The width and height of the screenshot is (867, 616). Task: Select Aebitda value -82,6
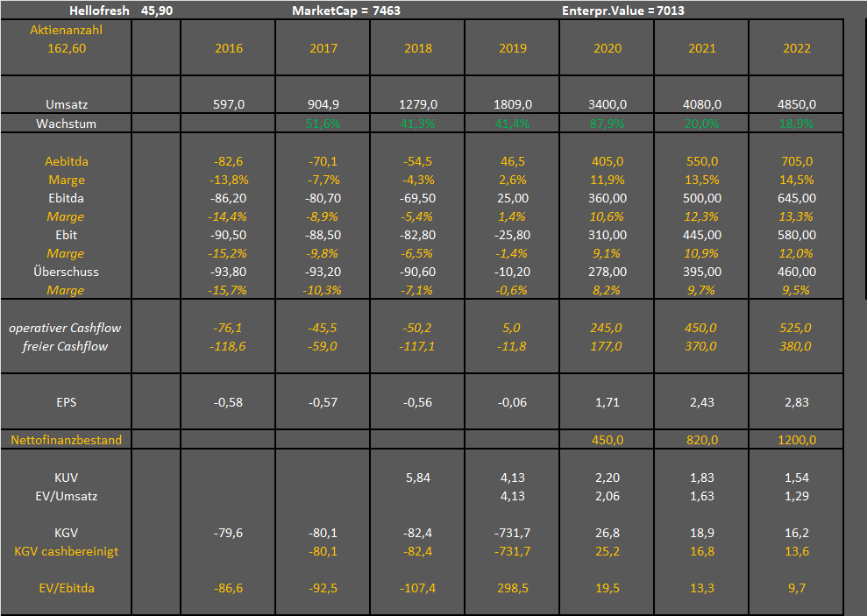coord(228,160)
